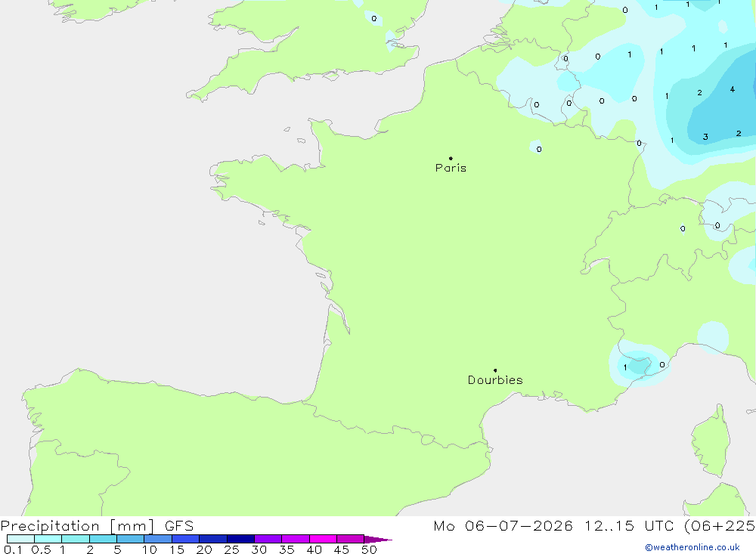Pick the royal blue legend swatch above 15
Screen dimensions: 756x554
[x=186, y=539]
